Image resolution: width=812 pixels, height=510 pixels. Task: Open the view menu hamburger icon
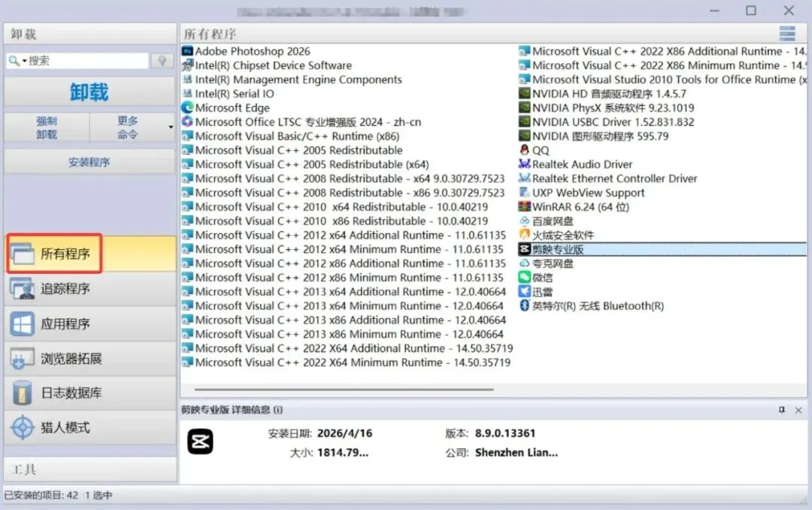click(787, 34)
